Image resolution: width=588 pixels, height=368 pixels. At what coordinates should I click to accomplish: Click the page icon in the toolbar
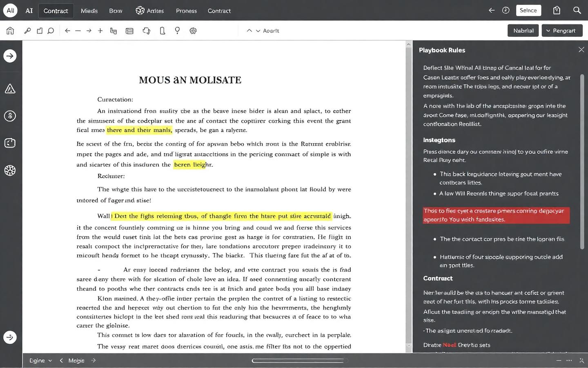click(40, 31)
